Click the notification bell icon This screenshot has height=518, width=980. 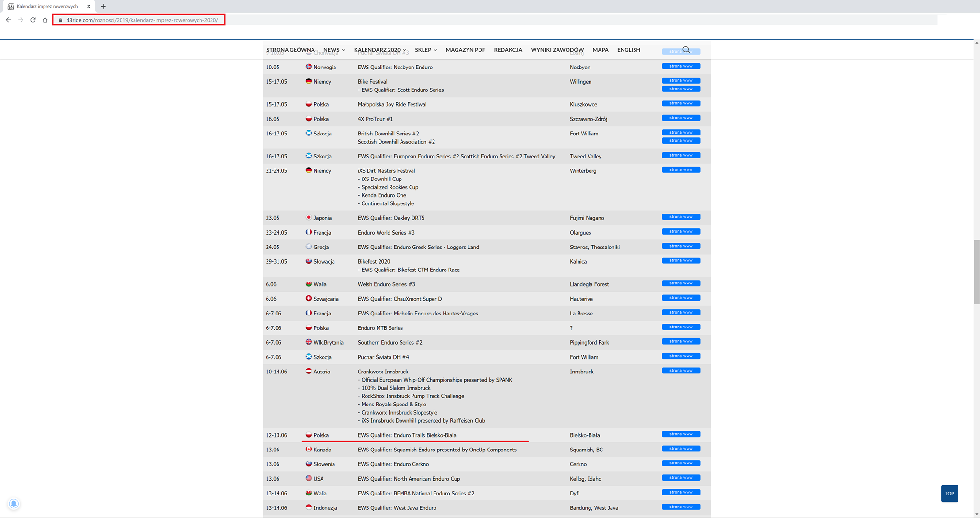pos(14,504)
